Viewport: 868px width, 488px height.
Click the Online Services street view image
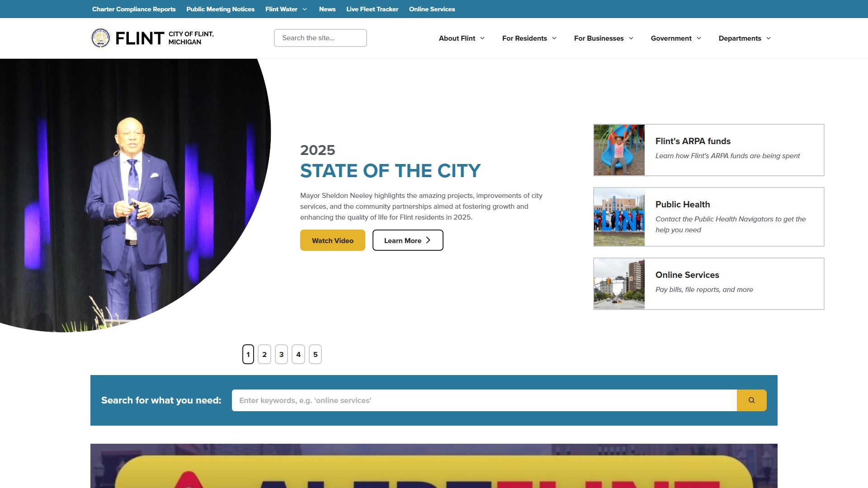[x=619, y=283]
